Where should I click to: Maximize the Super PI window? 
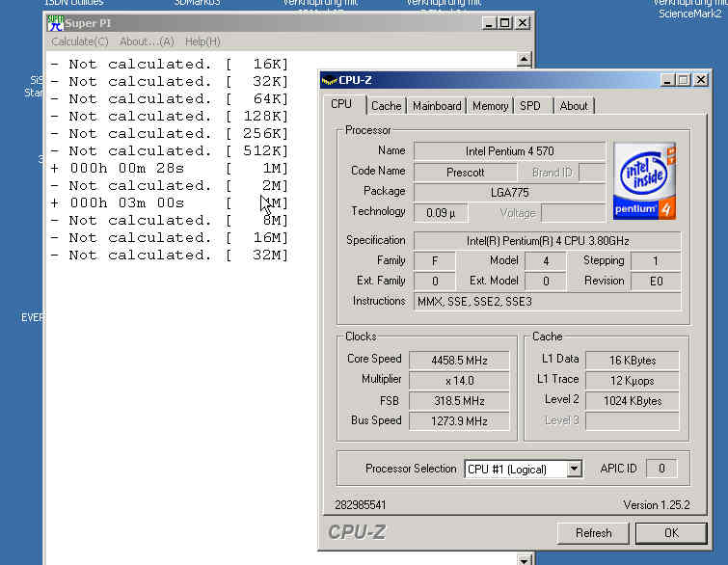tap(504, 23)
